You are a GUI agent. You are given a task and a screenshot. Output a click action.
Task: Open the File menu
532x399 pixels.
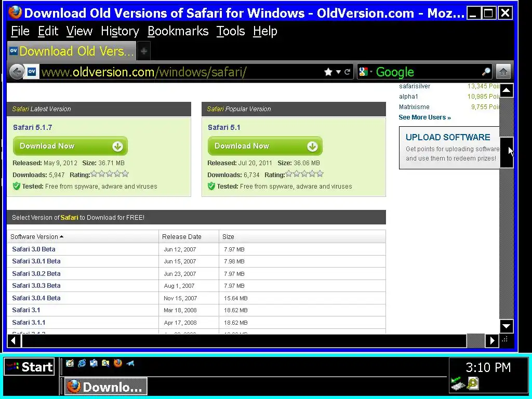point(20,31)
